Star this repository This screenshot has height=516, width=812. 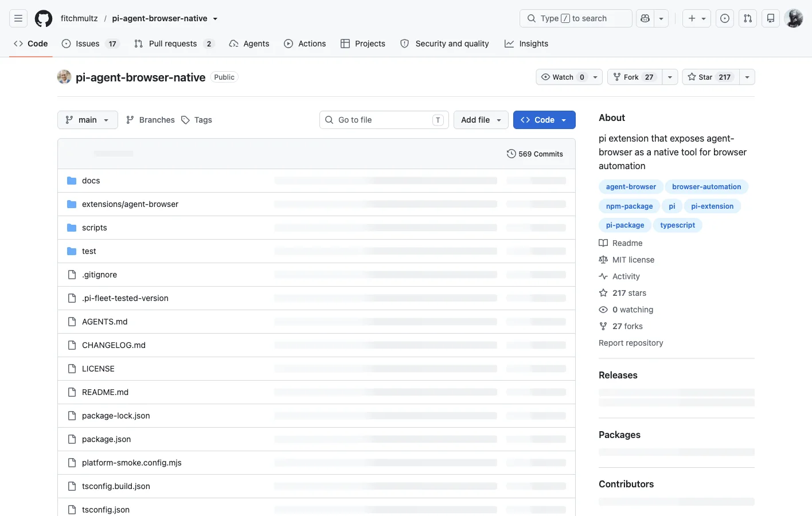711,77
